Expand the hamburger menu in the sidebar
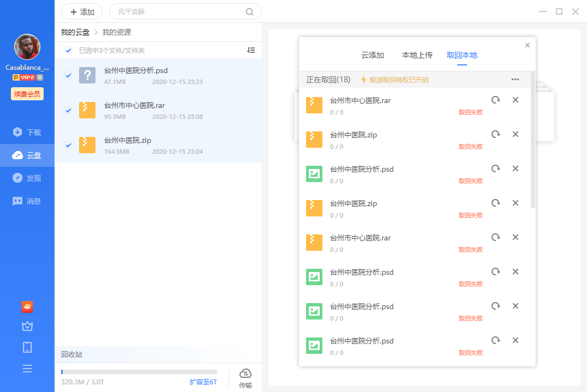The width and height of the screenshot is (587, 392). (x=27, y=369)
